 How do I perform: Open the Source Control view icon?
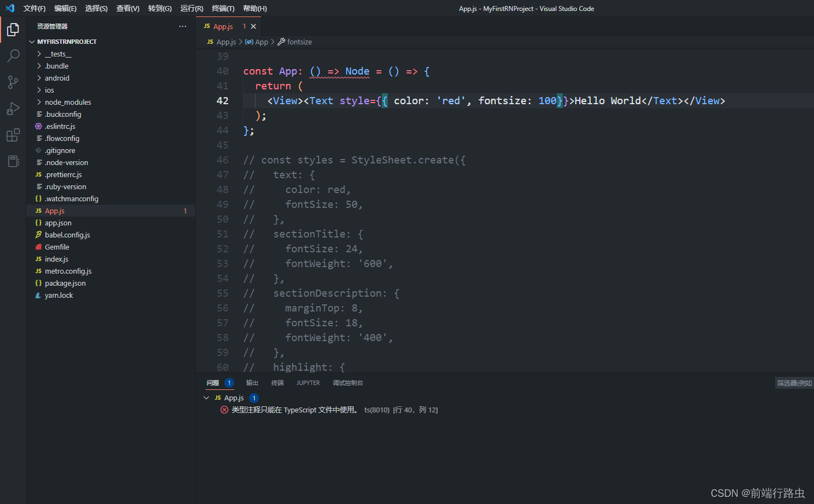click(13, 82)
